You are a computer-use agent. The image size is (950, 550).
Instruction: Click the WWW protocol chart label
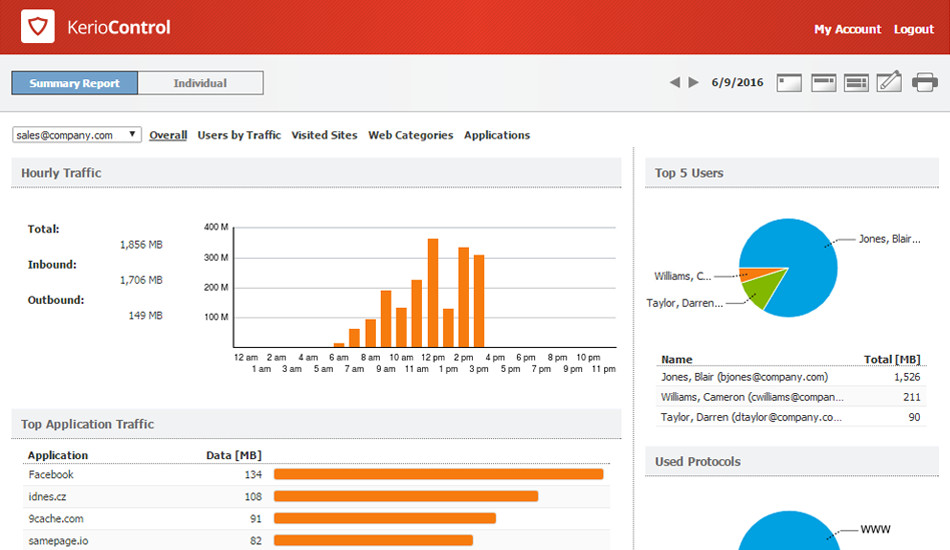tap(875, 529)
